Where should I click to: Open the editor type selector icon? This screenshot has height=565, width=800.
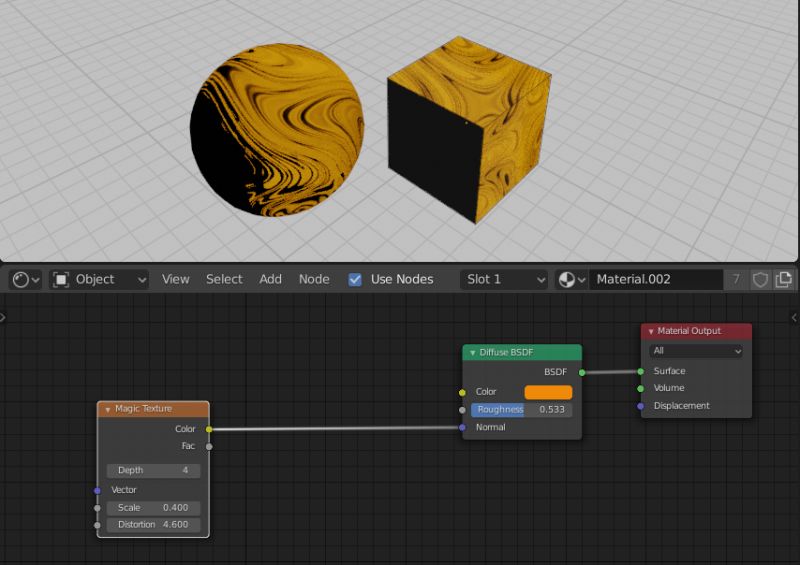(26, 280)
